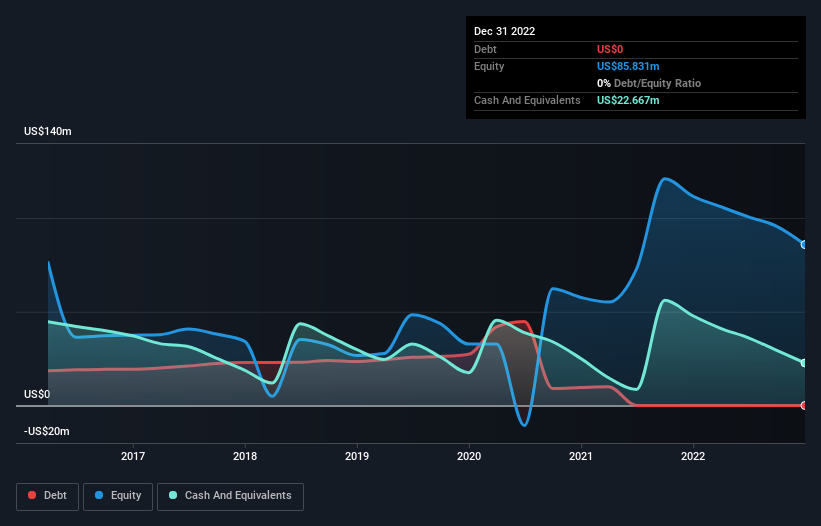Click the Cash And Equivalents tooltip label

coord(527,100)
